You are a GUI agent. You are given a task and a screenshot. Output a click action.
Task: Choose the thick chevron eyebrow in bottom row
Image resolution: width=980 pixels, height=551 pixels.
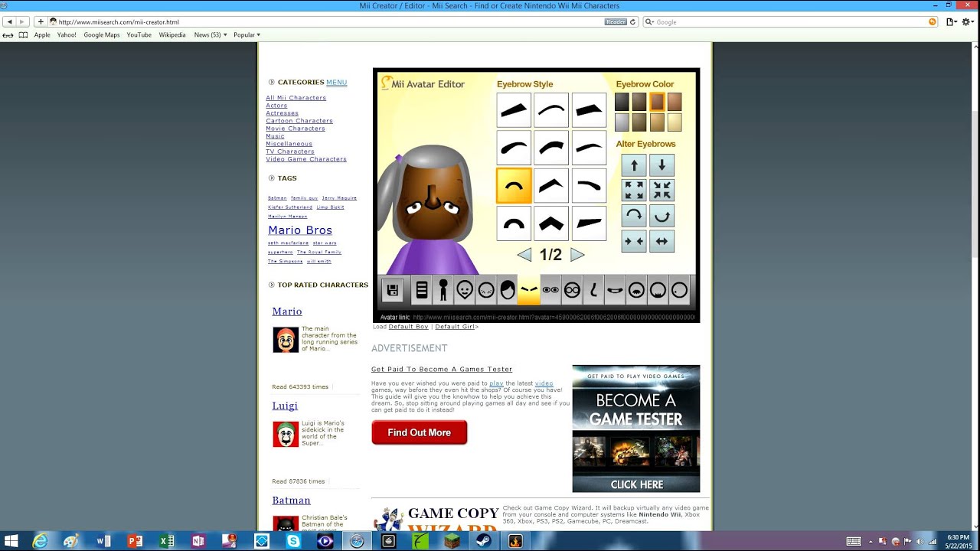[x=551, y=223]
